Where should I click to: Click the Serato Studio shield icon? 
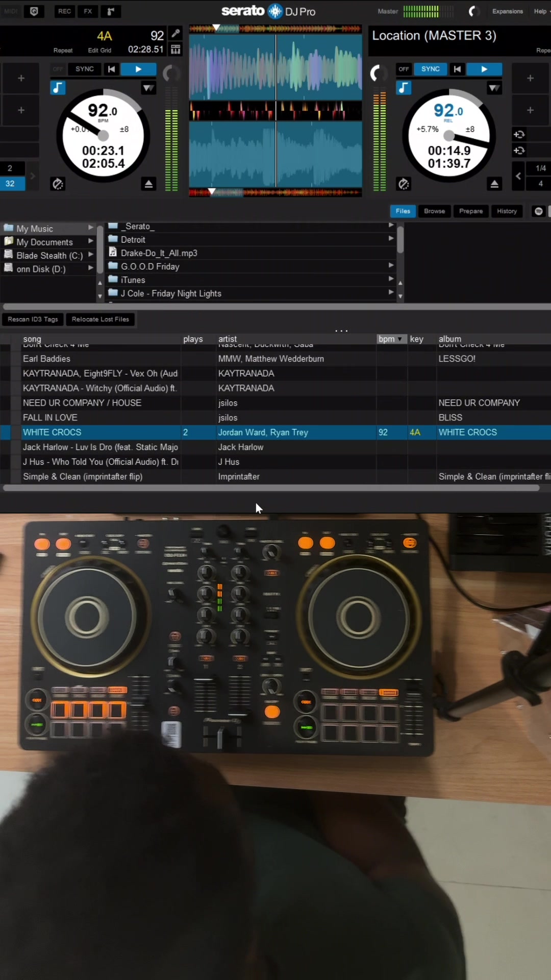click(34, 11)
